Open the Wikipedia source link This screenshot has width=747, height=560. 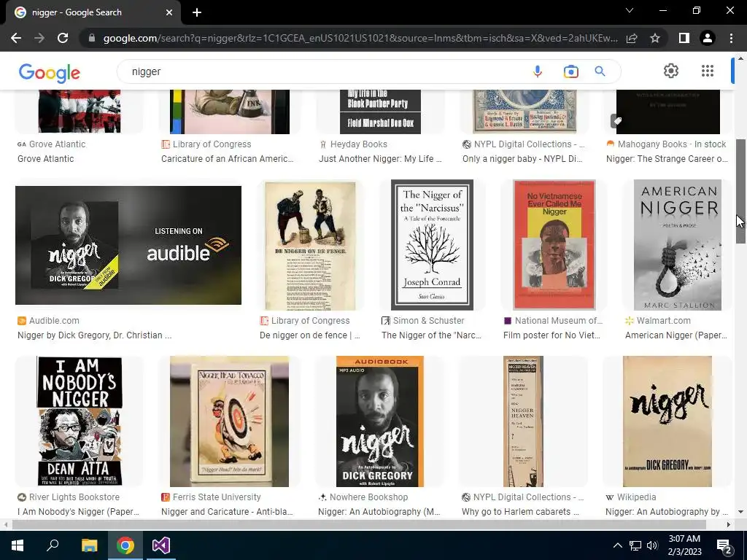(x=631, y=497)
